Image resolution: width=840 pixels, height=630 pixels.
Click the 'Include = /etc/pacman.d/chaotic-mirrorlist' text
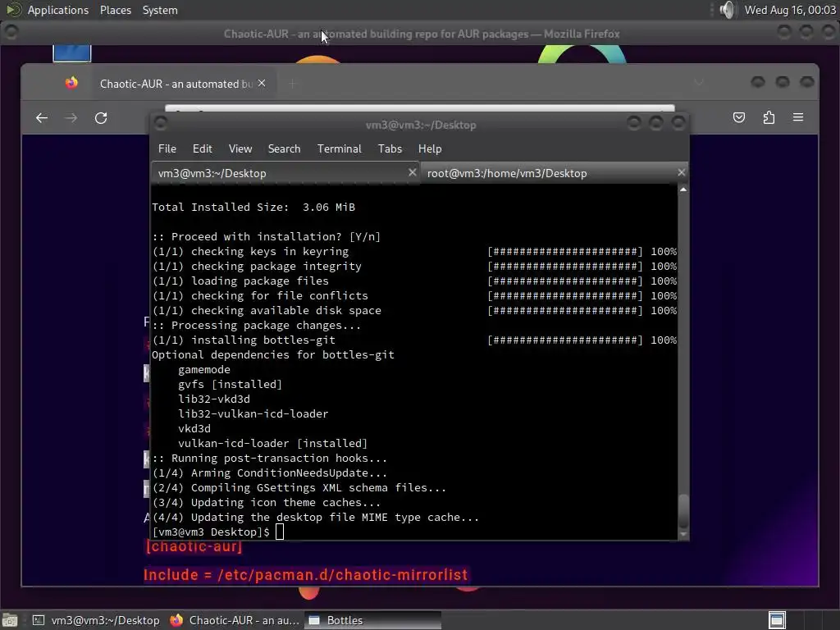305,575
